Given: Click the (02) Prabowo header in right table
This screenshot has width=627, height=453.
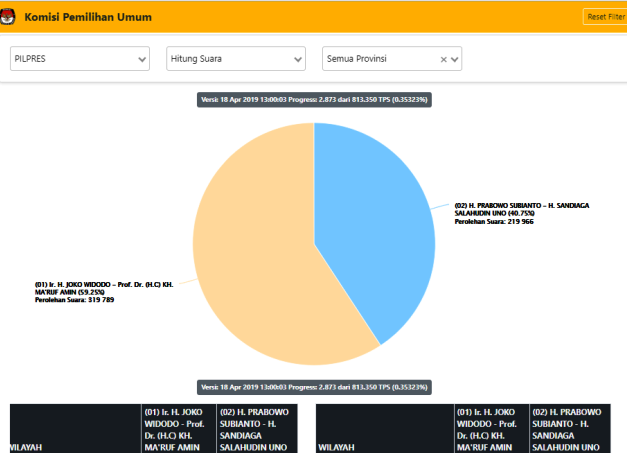Looking at the screenshot, I should (x=566, y=430).
